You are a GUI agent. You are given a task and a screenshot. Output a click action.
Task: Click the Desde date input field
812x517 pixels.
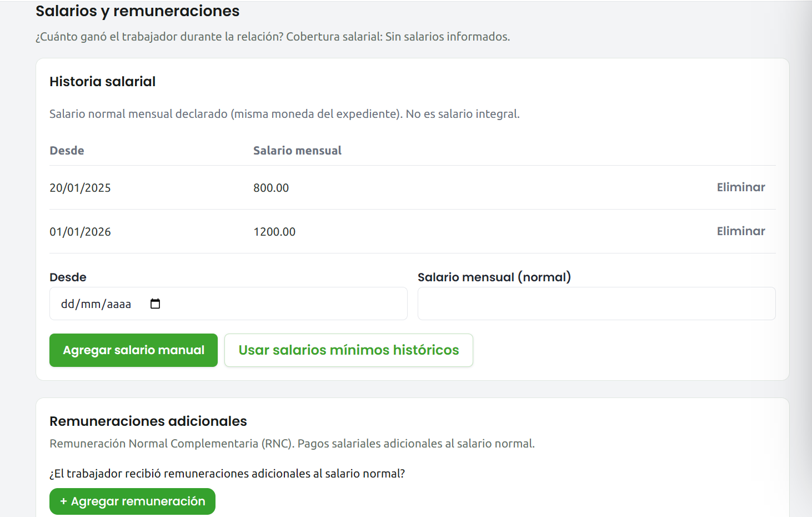point(228,304)
